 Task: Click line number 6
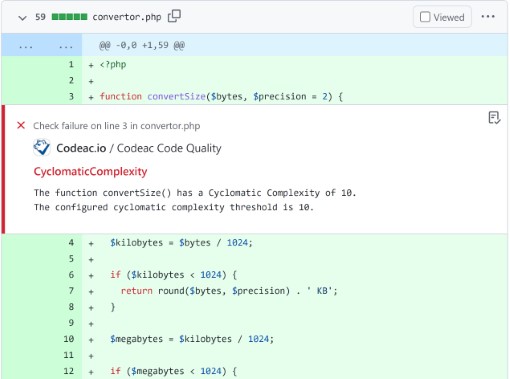tap(71, 275)
